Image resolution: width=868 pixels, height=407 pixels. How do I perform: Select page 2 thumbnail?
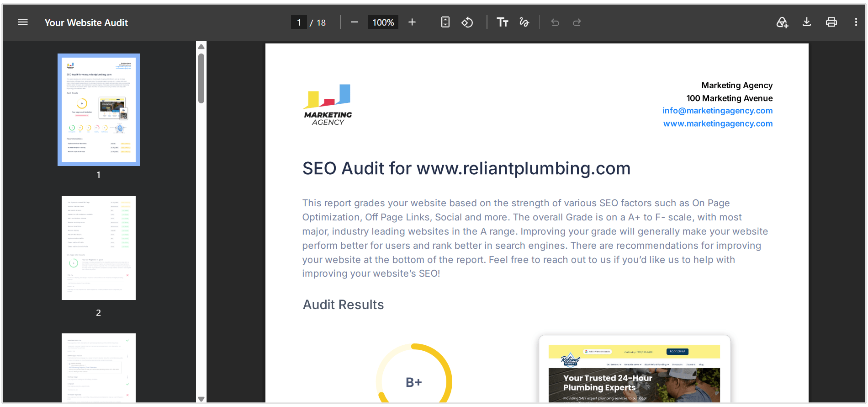[99, 248]
